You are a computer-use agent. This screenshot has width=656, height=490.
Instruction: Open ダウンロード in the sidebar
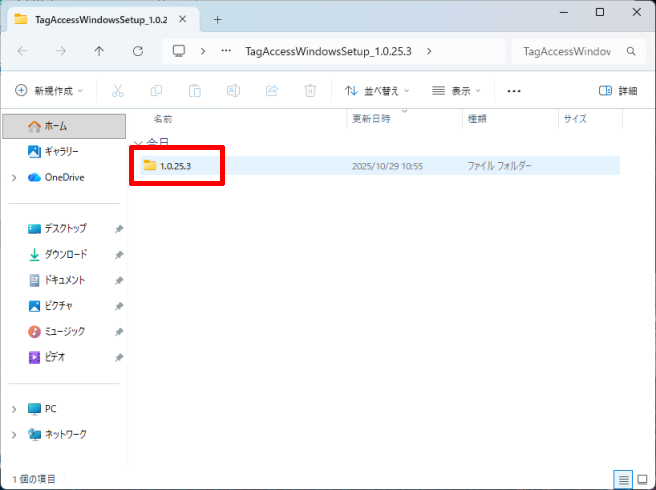click(x=65, y=254)
